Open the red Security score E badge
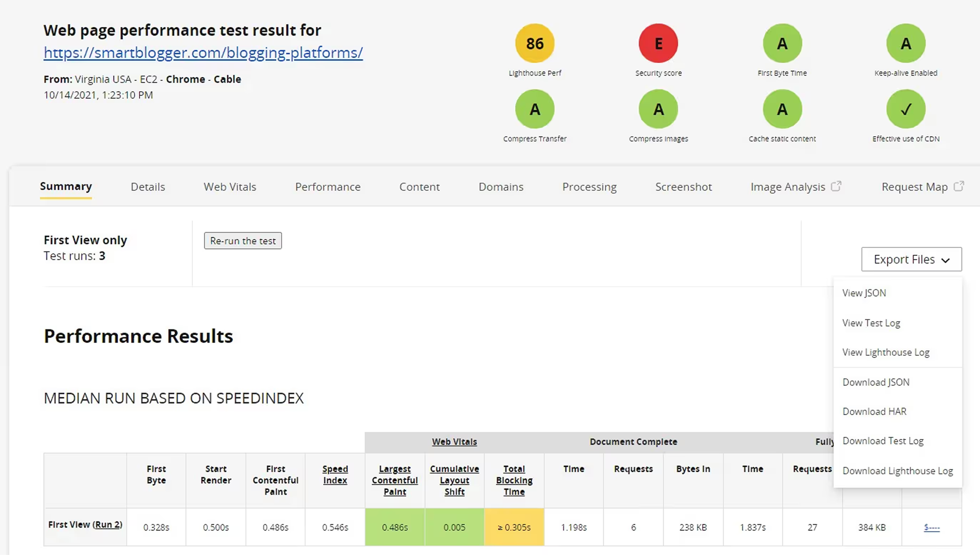 click(658, 43)
